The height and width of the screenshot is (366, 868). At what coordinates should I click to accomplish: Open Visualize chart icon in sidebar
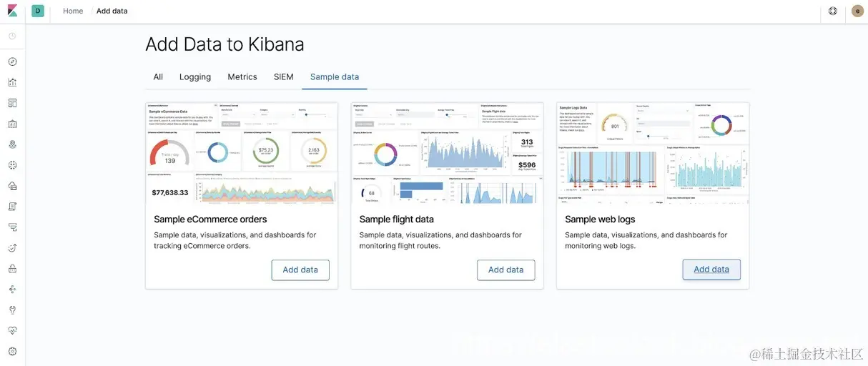(x=12, y=82)
